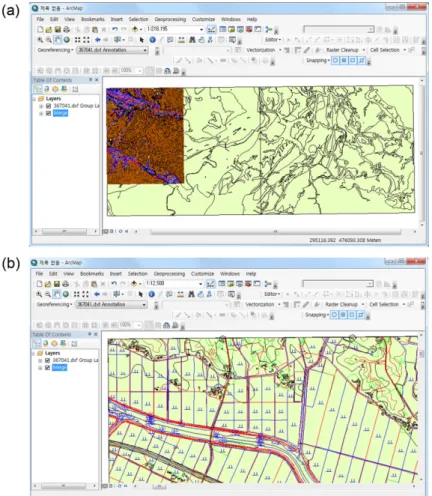Click Editor Toolbar icon beside scale box in window (a)
This screenshot has width=432, height=496.
211,29
